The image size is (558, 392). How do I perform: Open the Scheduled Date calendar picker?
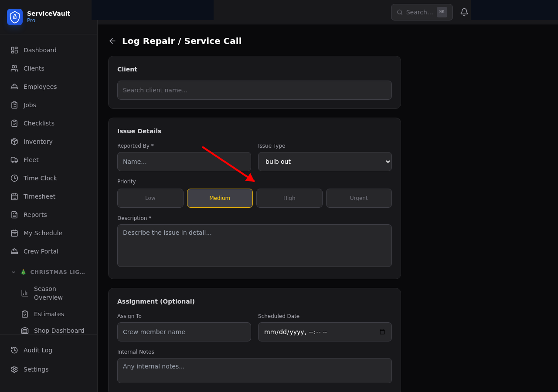pyautogui.click(x=382, y=332)
